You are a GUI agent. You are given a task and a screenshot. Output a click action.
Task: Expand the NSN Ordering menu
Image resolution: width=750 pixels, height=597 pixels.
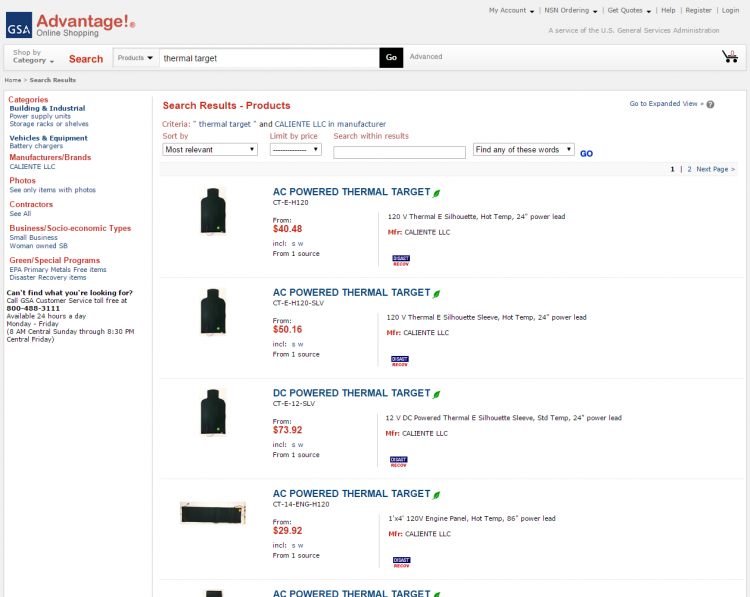click(x=571, y=11)
